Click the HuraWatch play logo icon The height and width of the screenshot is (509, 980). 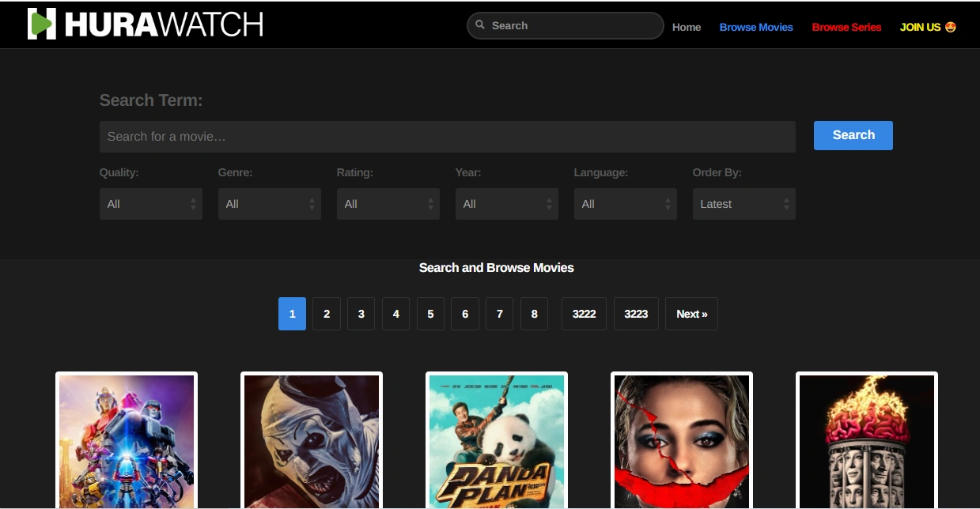41,25
